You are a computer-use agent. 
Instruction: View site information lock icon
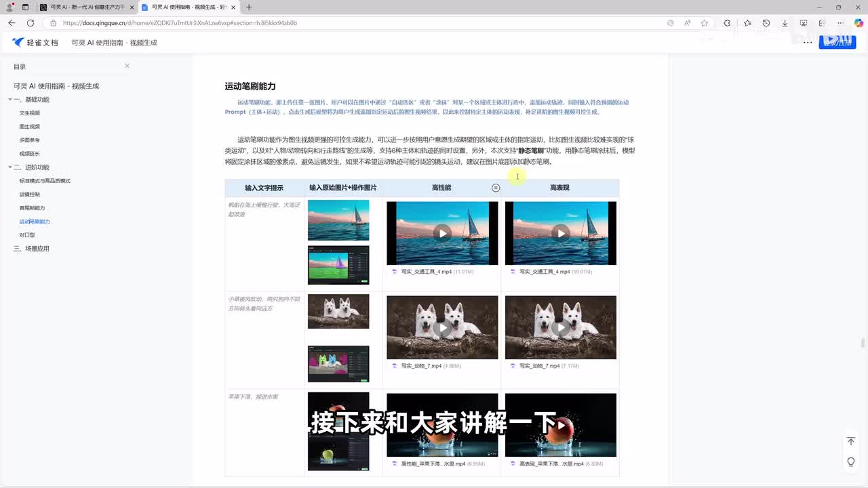(53, 22)
